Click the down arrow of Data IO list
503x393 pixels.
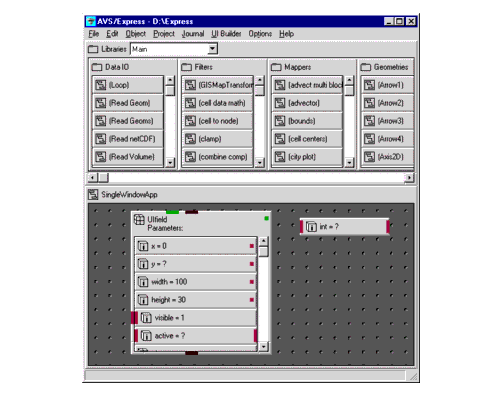170,162
